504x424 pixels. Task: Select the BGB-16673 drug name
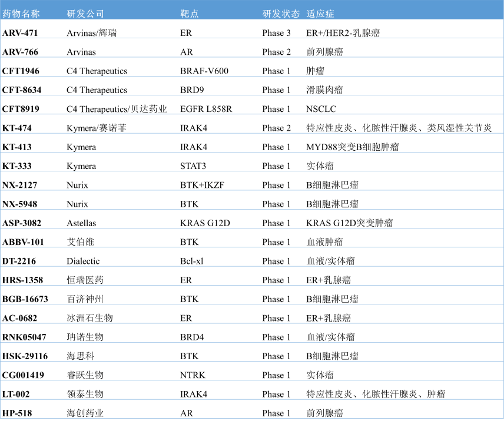pos(25,299)
